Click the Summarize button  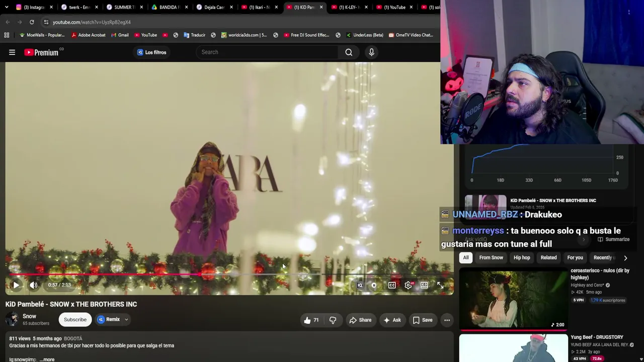click(x=613, y=239)
